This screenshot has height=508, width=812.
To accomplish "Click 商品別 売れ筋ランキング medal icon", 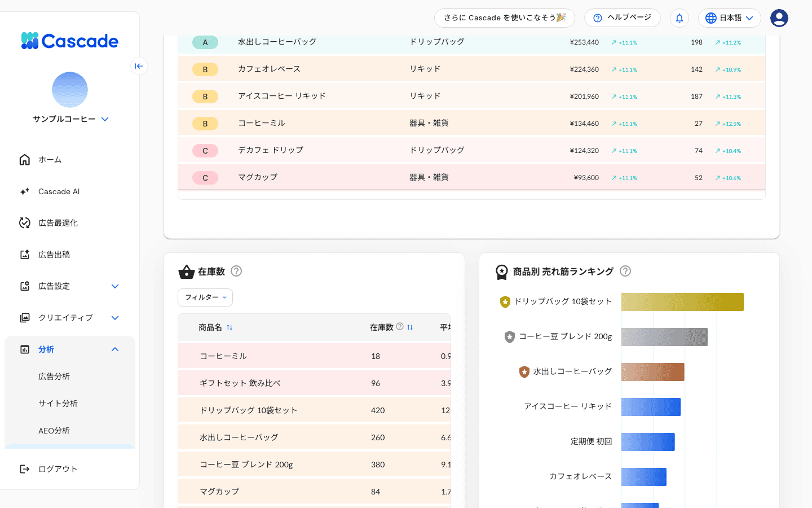I will 501,272.
